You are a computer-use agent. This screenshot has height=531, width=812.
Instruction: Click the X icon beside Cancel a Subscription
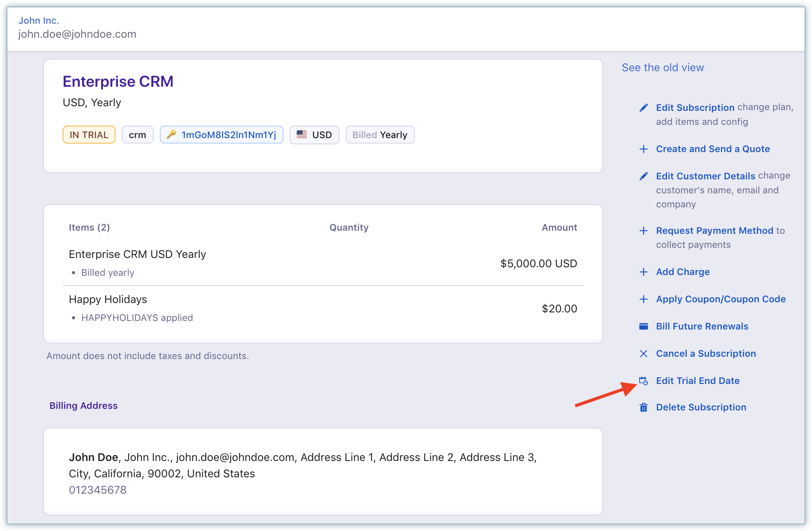644,354
